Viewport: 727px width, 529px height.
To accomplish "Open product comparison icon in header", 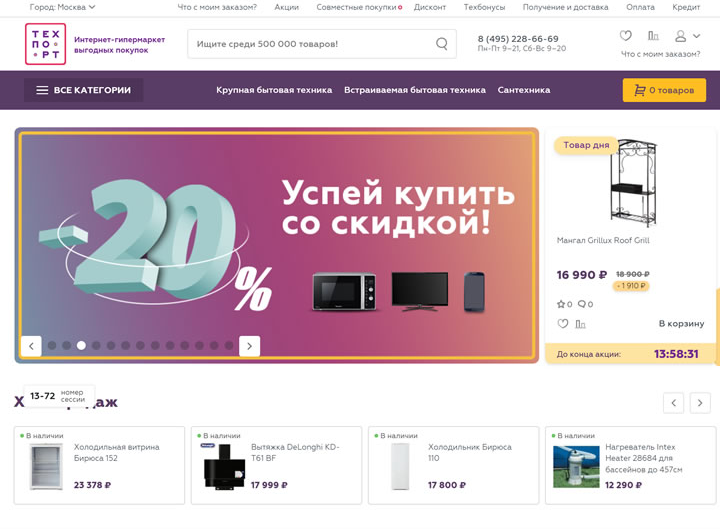I will tap(653, 36).
